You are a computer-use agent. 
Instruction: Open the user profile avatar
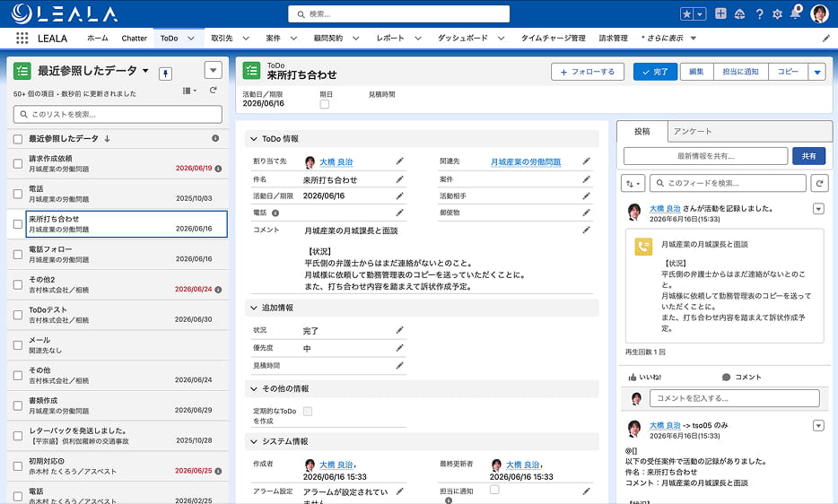point(819,13)
